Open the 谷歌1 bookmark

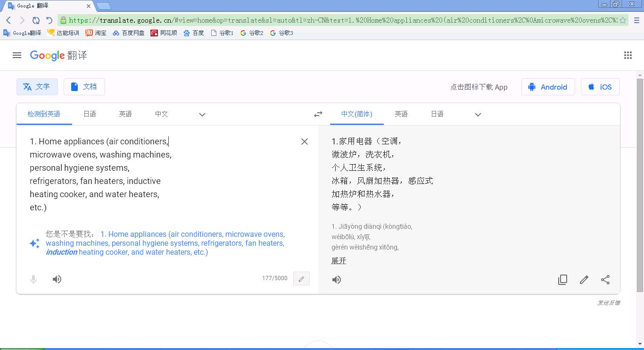(222, 33)
